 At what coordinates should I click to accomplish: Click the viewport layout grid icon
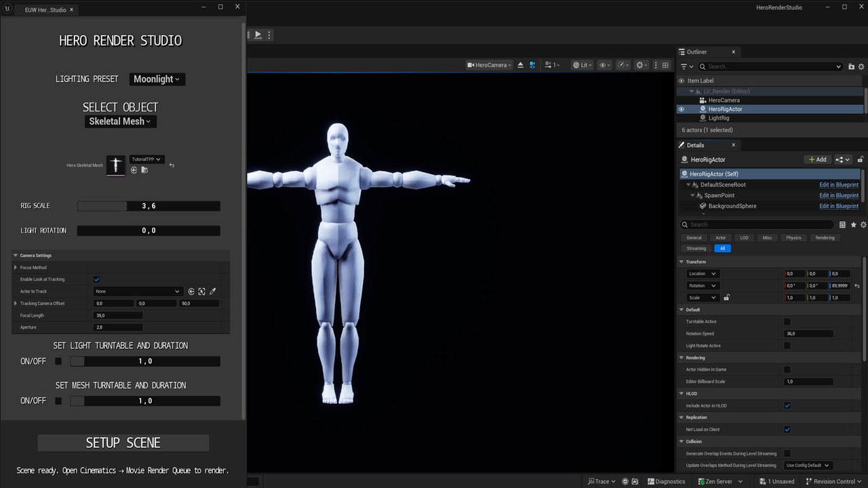665,65
